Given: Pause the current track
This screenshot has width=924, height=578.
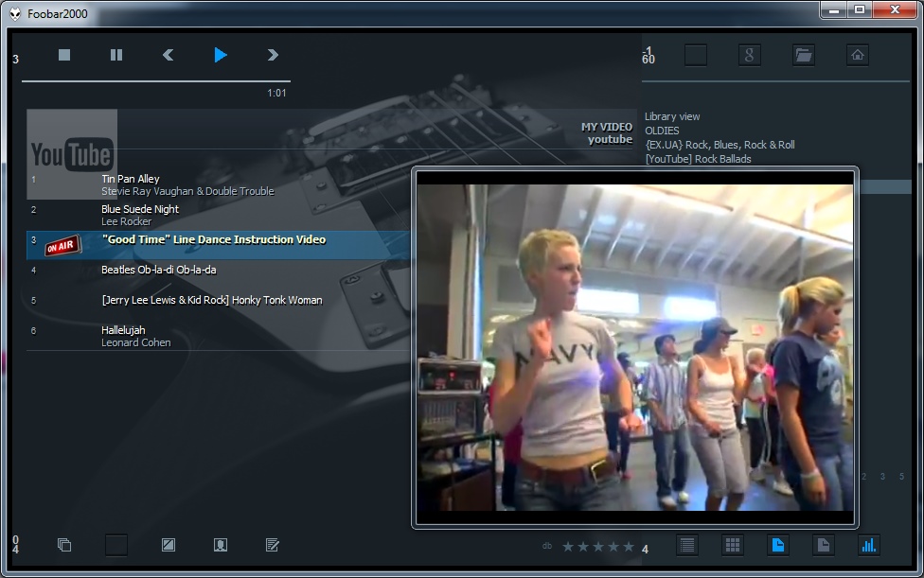Looking at the screenshot, I should coord(116,55).
